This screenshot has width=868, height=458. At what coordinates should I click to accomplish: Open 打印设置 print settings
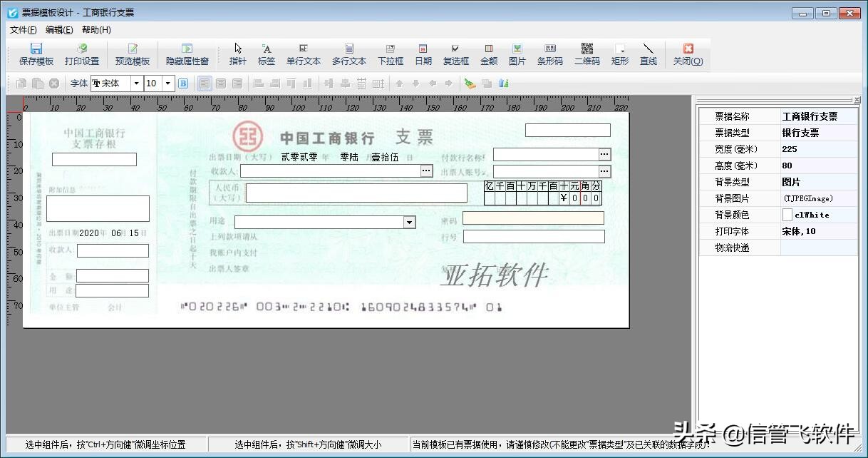(82, 54)
